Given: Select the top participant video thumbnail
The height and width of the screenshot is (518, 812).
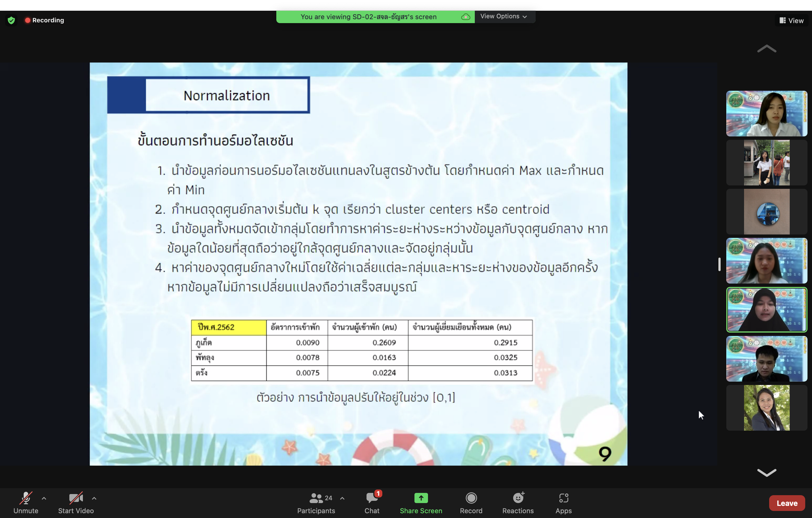Looking at the screenshot, I should pos(767,114).
